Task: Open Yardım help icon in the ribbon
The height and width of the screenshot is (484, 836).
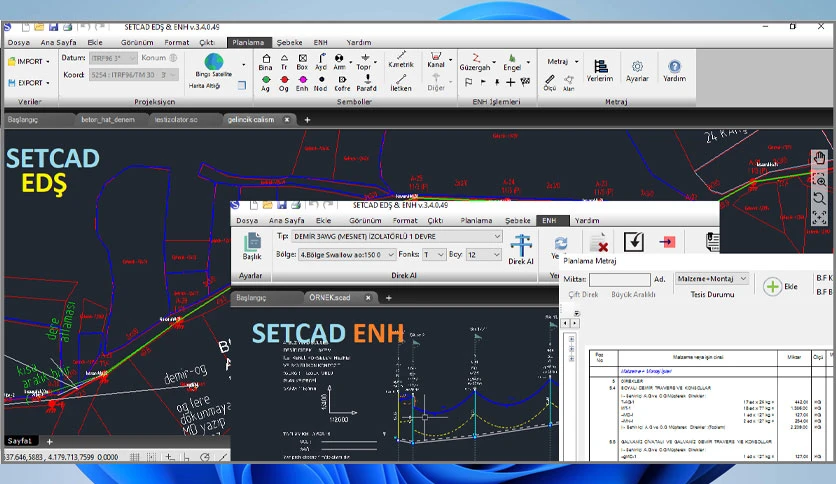Action: point(674,70)
